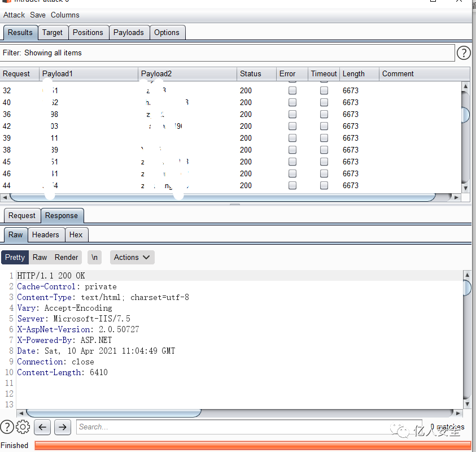
Task: Toggle Timeout checkbox for request 45
Action: [324, 162]
